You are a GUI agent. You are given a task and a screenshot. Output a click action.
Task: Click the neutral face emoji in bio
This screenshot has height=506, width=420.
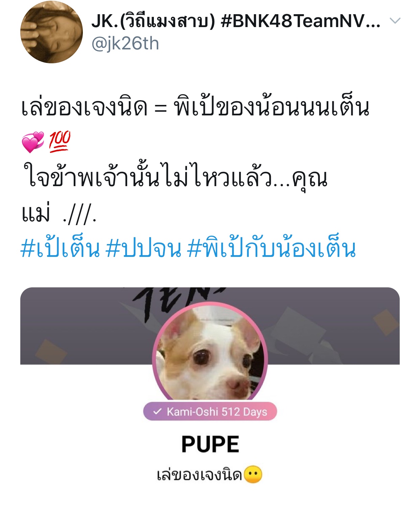[253, 475]
